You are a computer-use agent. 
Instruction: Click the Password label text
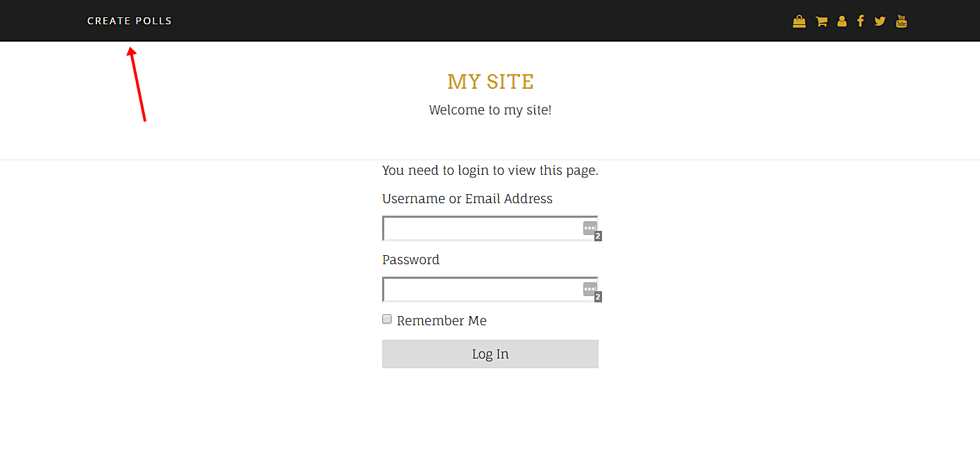tap(411, 260)
